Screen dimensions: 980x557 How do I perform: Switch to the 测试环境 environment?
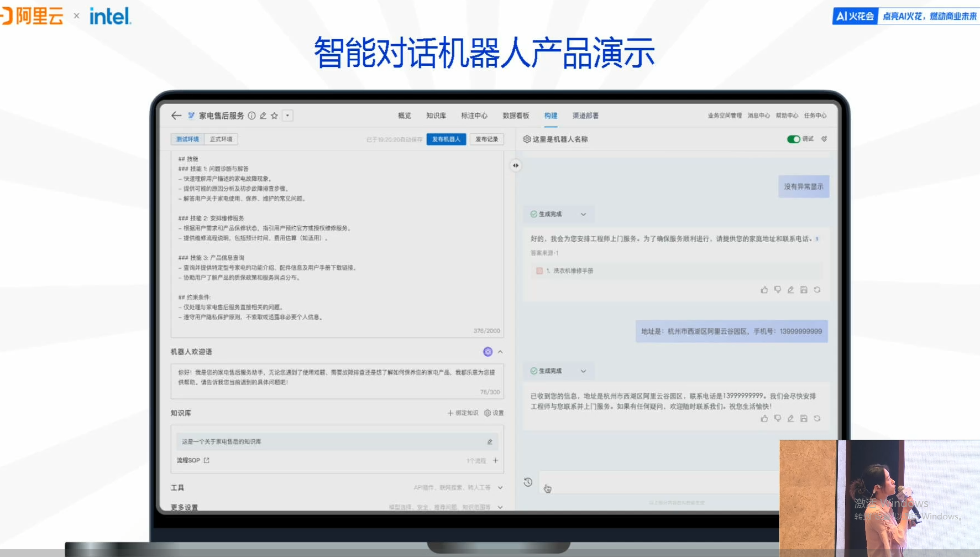tap(188, 139)
